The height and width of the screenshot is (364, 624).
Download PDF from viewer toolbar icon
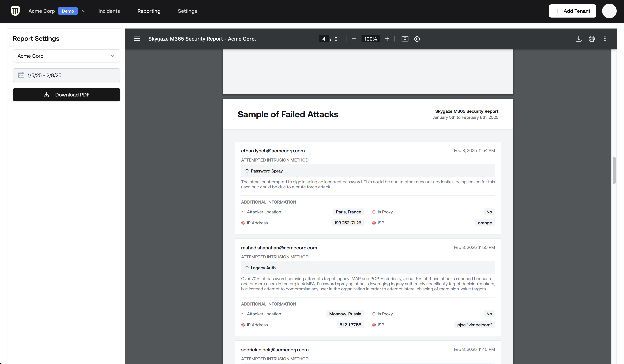point(578,39)
